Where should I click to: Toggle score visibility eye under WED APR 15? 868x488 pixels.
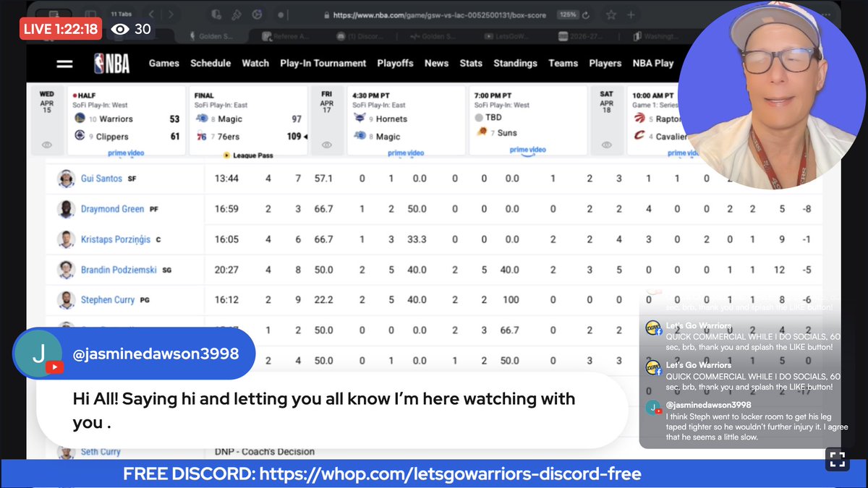coord(47,145)
